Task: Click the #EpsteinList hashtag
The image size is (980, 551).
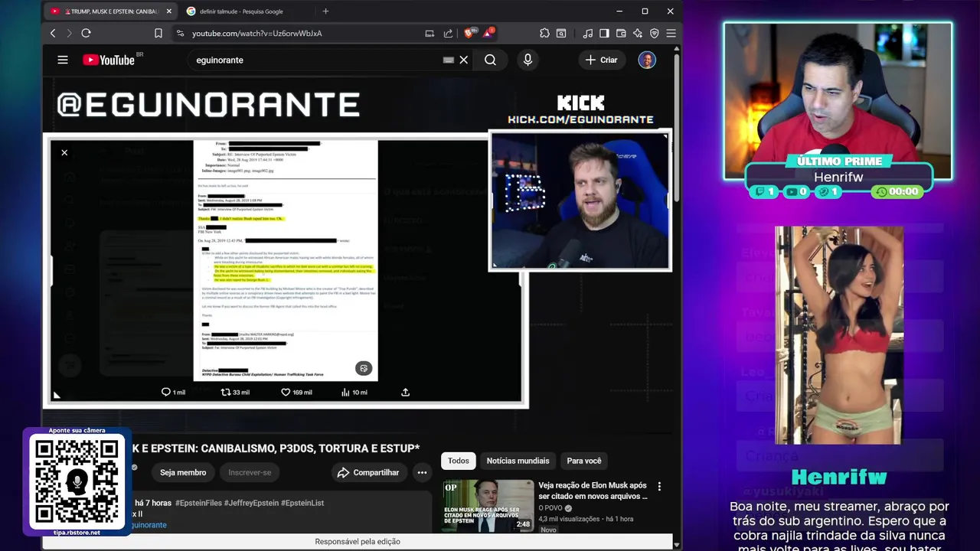Action: (x=302, y=503)
